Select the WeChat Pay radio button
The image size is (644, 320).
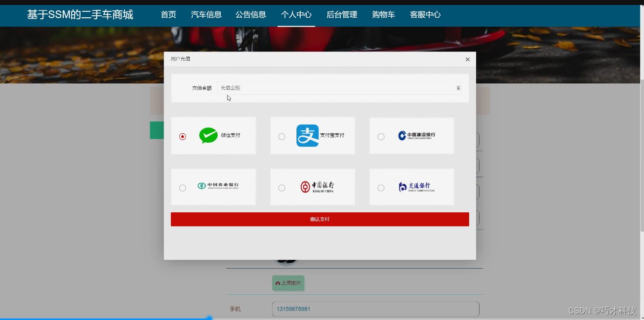183,136
